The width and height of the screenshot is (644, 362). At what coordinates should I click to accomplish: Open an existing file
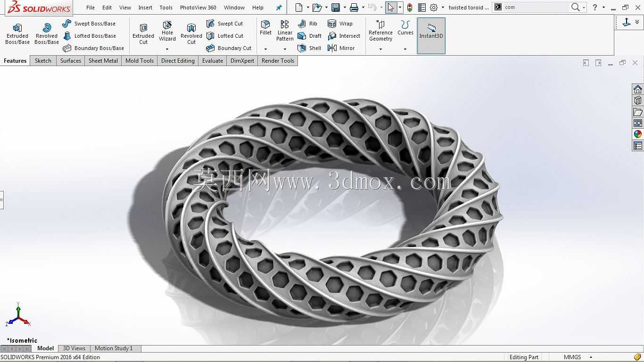click(317, 8)
